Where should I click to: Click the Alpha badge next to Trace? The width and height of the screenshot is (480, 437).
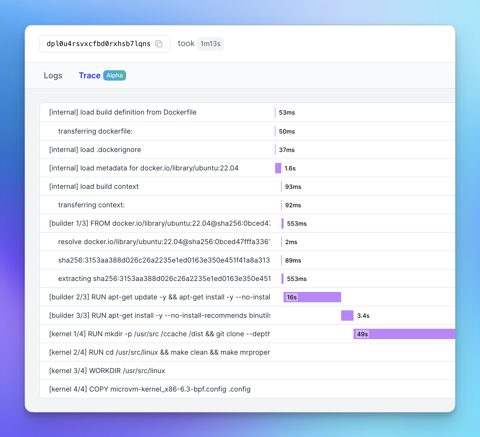pyautogui.click(x=115, y=76)
